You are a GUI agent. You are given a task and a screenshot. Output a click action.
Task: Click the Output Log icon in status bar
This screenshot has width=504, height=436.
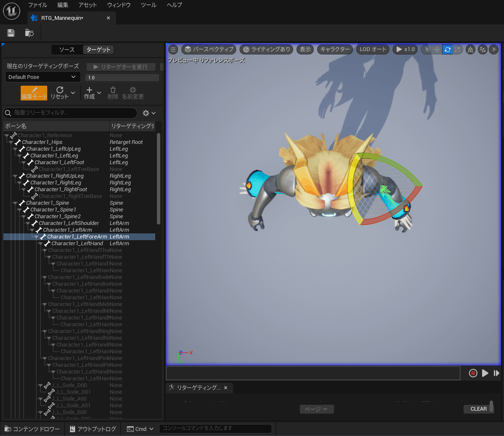tap(73, 429)
